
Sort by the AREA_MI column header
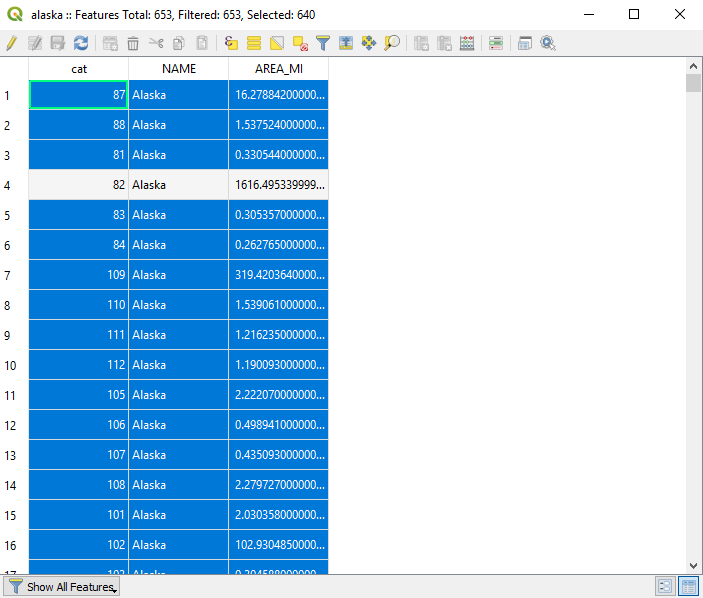point(278,69)
